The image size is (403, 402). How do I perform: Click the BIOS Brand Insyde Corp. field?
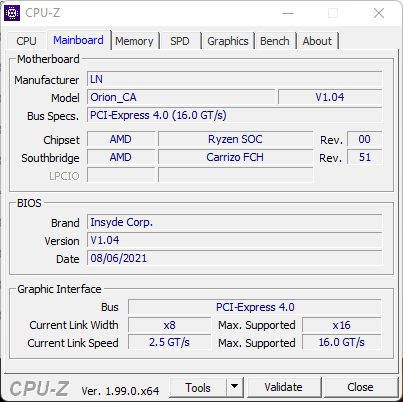(x=235, y=222)
